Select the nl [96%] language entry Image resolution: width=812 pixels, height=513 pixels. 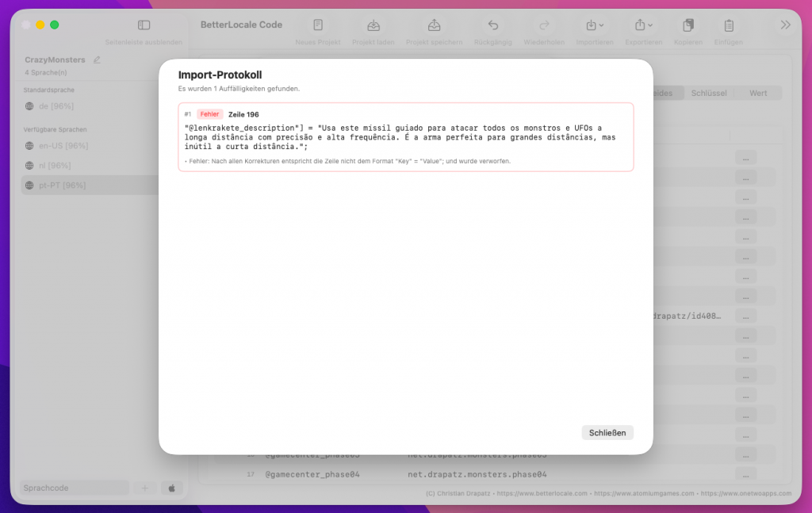56,166
